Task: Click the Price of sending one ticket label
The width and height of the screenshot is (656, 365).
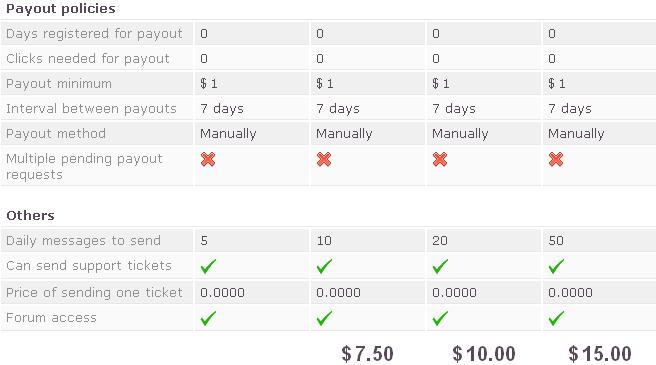Action: [x=94, y=293]
